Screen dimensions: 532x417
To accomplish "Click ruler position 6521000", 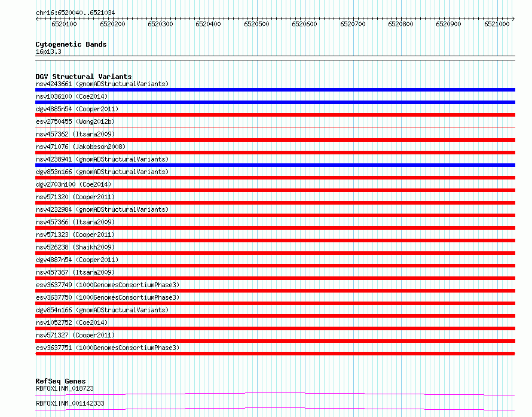I will coord(497,24).
